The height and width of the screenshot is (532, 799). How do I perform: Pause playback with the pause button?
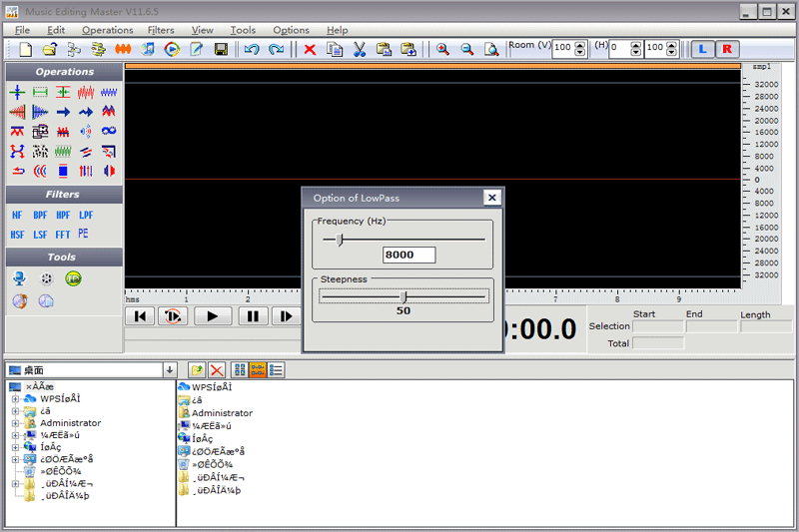pos(253,316)
